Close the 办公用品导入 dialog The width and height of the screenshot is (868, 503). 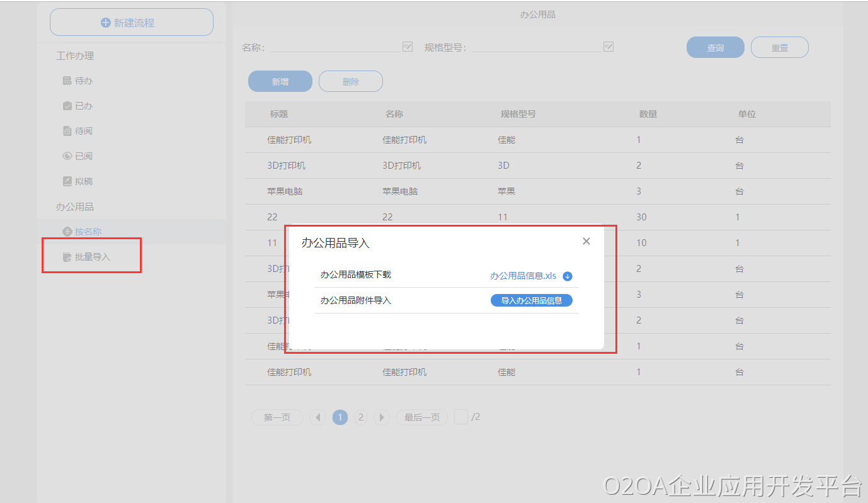pyautogui.click(x=586, y=241)
